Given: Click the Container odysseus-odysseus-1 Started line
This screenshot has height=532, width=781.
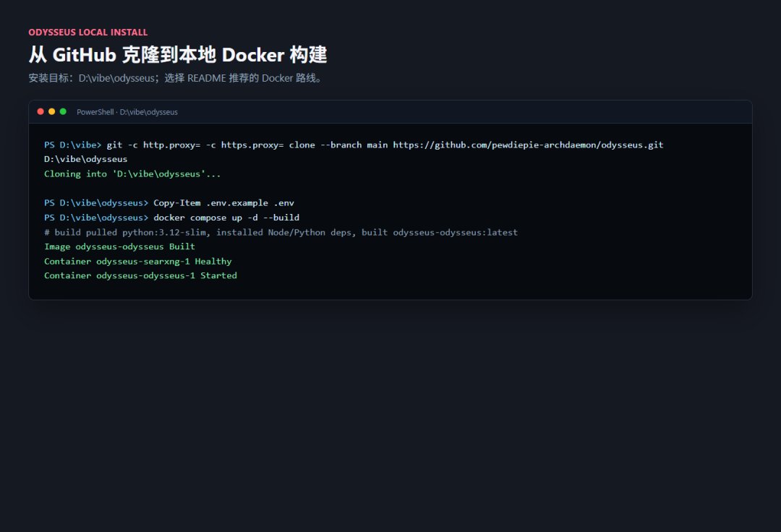Looking at the screenshot, I should pos(140,275).
